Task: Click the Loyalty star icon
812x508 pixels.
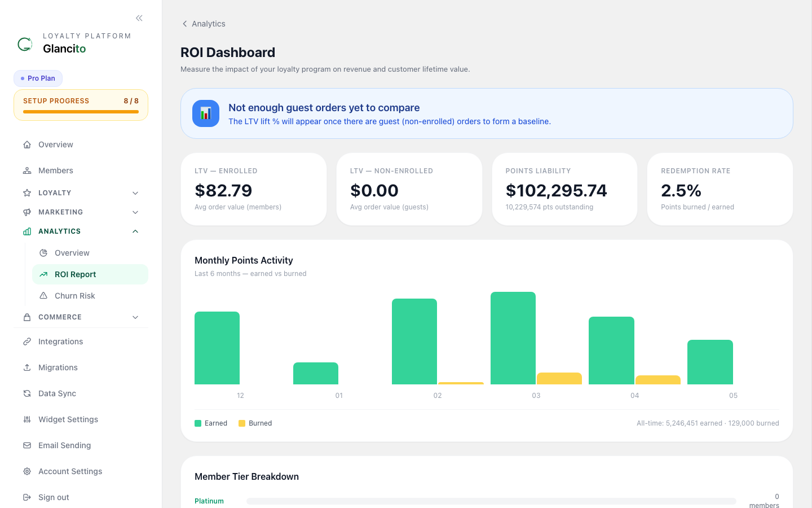Action: tap(27, 193)
